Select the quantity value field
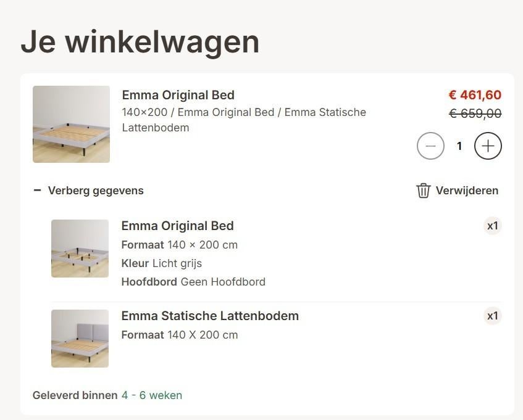The image size is (523, 420). point(459,146)
